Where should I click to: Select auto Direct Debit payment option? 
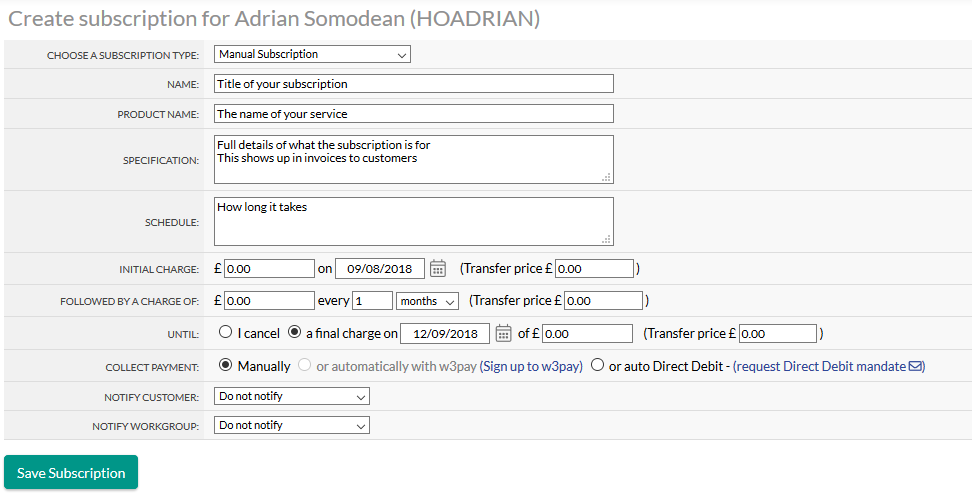[598, 366]
